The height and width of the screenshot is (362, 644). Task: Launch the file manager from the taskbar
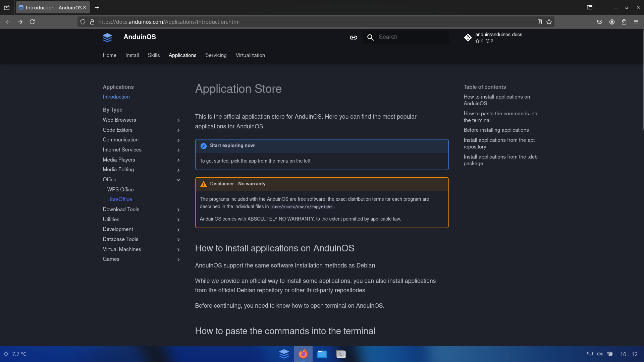click(322, 354)
